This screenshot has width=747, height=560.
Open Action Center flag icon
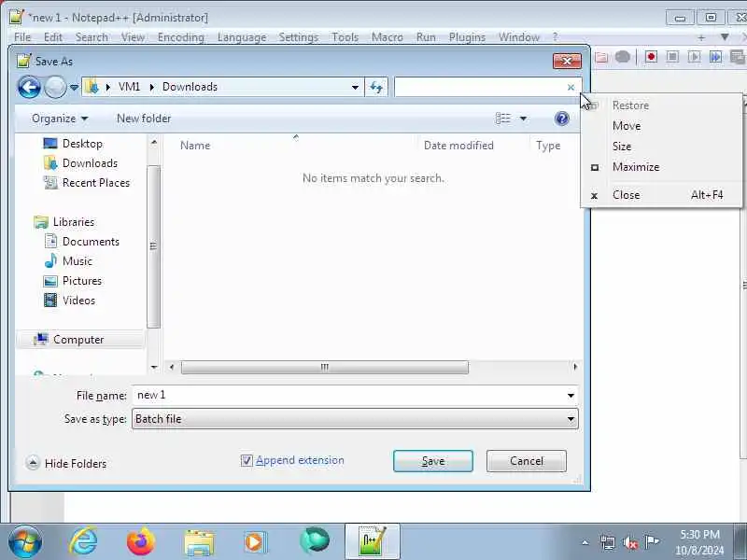point(651,542)
